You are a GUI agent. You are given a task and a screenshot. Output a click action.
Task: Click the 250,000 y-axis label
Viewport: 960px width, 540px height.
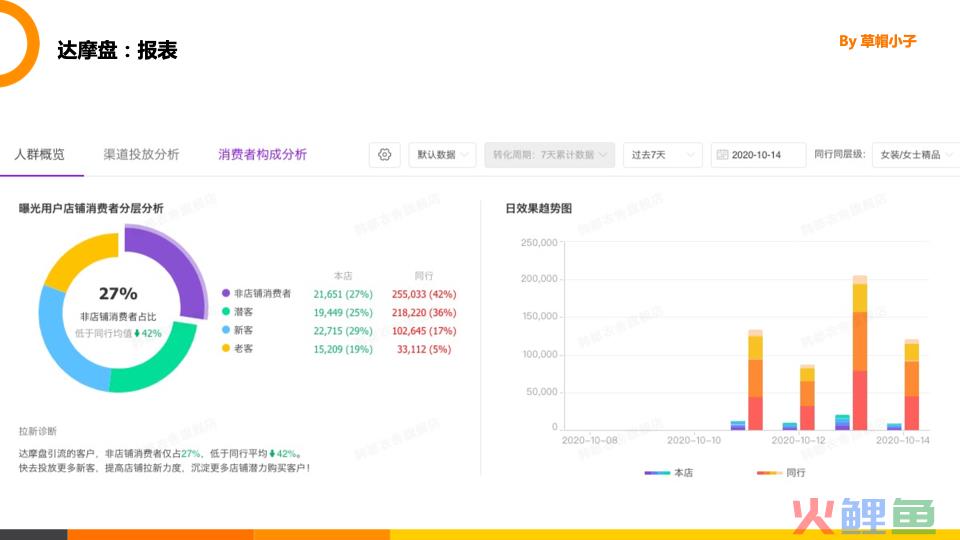tap(539, 242)
